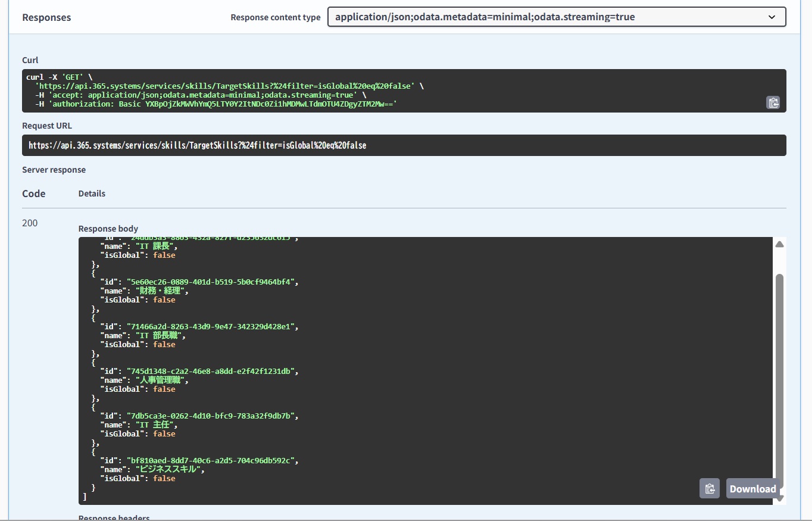Click the id 5e60ec26-0889-401d-b519-5b0cf9464bf4
Screen dimensions: 812x521
tap(211, 282)
